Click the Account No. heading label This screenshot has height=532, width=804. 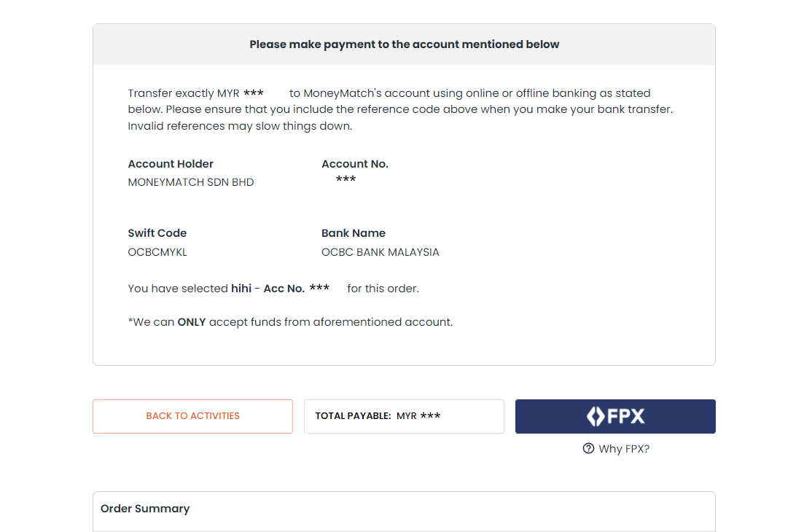[355, 164]
